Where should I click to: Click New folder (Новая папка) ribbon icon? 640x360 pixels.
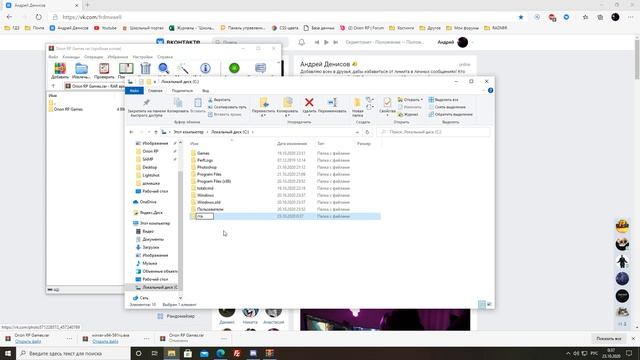[x=358, y=108]
